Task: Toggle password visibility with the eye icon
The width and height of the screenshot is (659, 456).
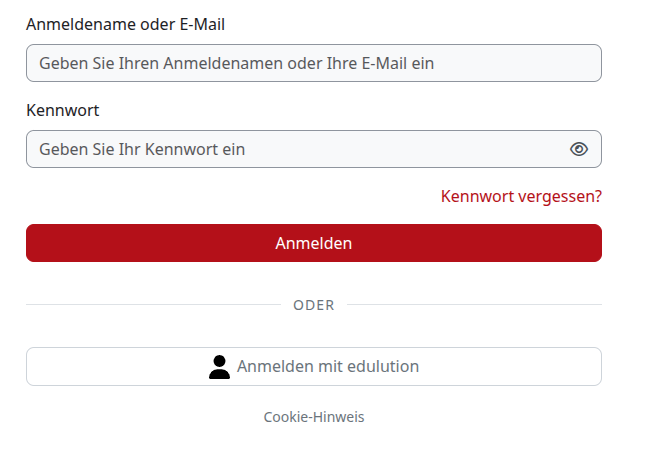Action: pos(579,149)
